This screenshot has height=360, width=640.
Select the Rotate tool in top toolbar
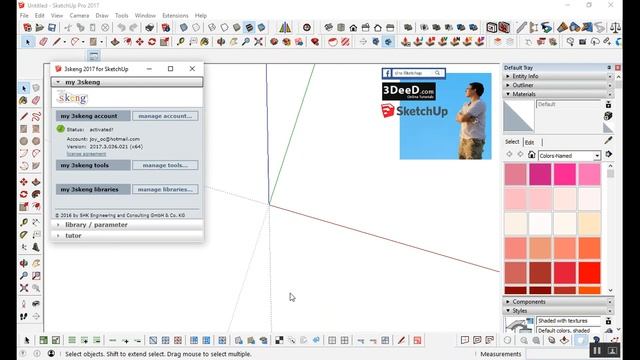(x=152, y=42)
